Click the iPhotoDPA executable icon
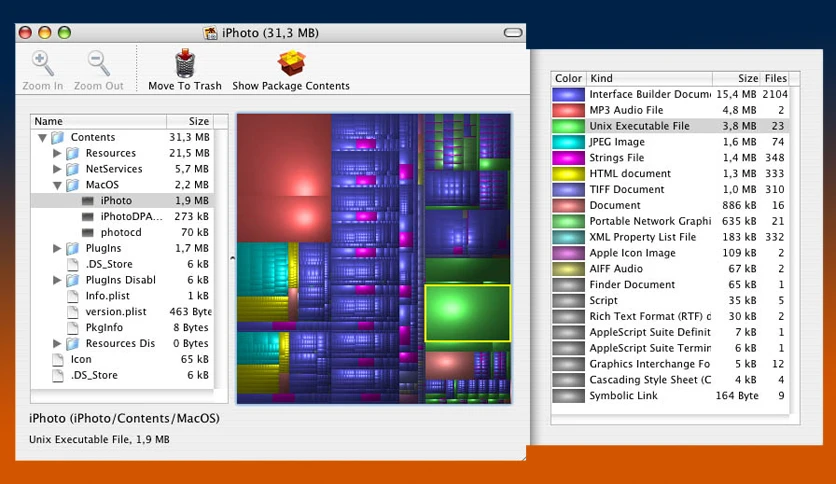The height and width of the screenshot is (484, 836). 87,217
